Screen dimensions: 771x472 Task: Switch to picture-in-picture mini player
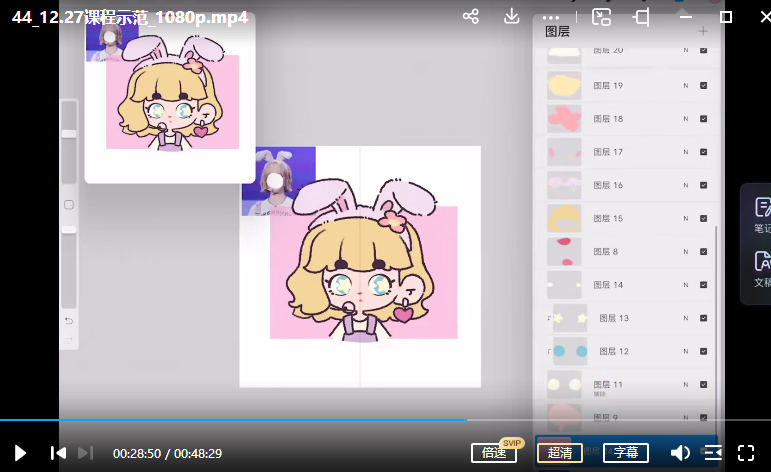[601, 17]
